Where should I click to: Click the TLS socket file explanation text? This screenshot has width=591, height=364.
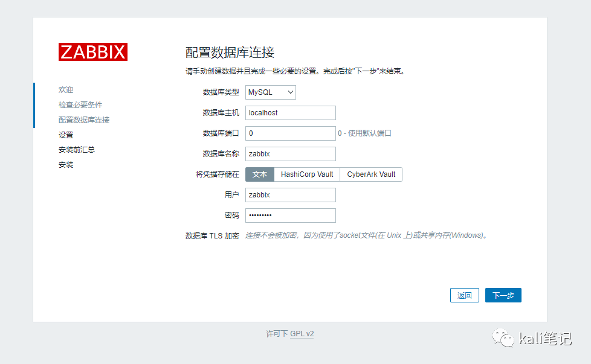[x=367, y=235]
